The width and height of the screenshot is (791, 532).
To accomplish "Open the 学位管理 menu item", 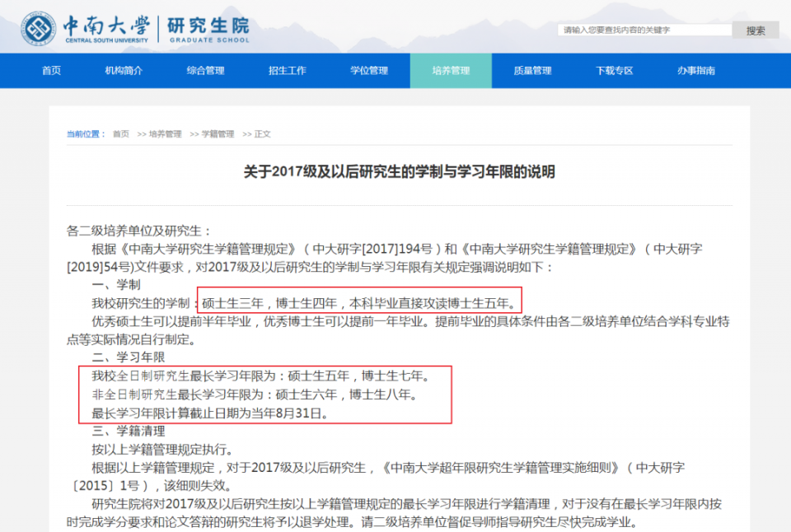I will click(x=369, y=71).
